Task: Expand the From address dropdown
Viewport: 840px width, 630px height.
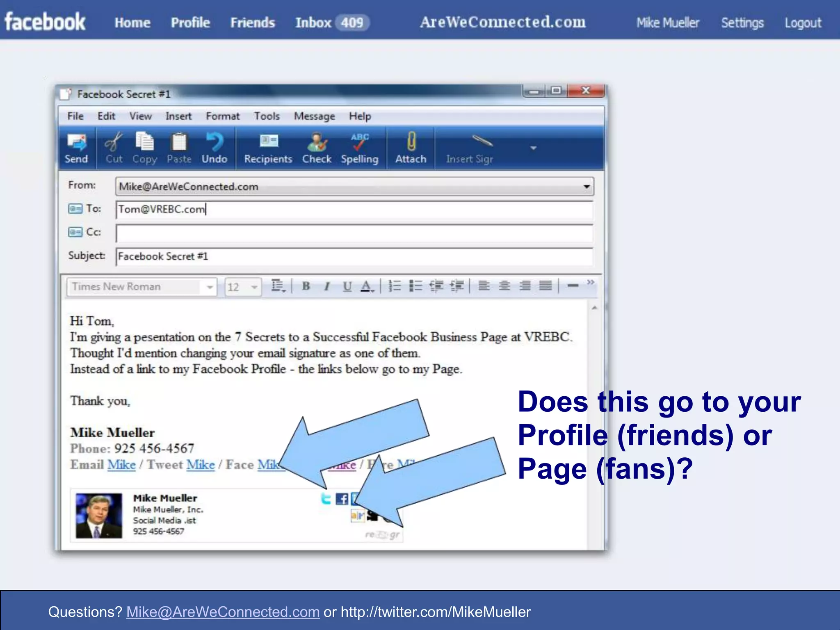Action: point(587,187)
